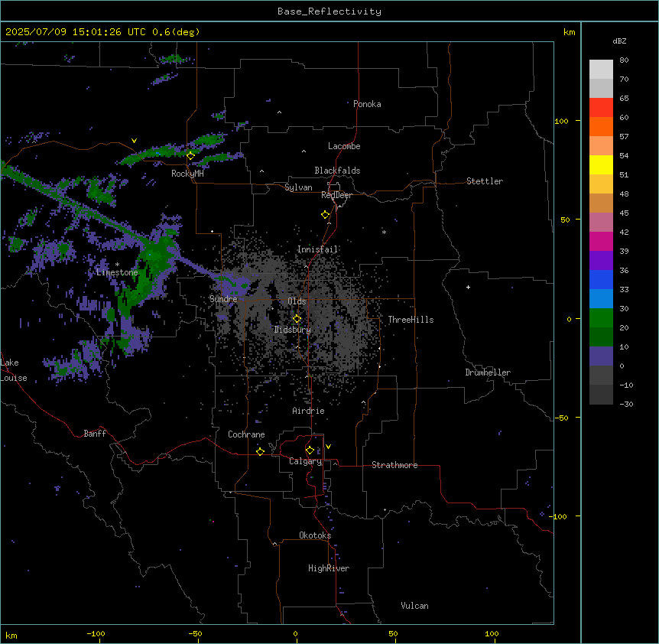Click the 100 km tick on right axis
The width and height of the screenshot is (659, 644).
click(x=561, y=121)
